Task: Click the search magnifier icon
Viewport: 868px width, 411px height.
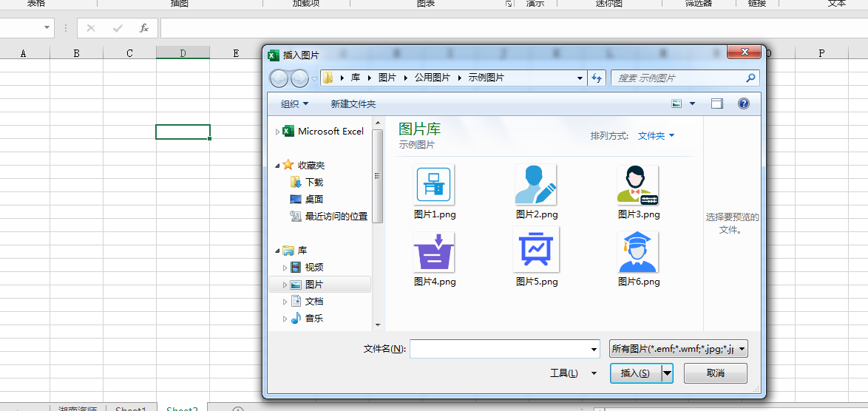Action: pyautogui.click(x=750, y=78)
